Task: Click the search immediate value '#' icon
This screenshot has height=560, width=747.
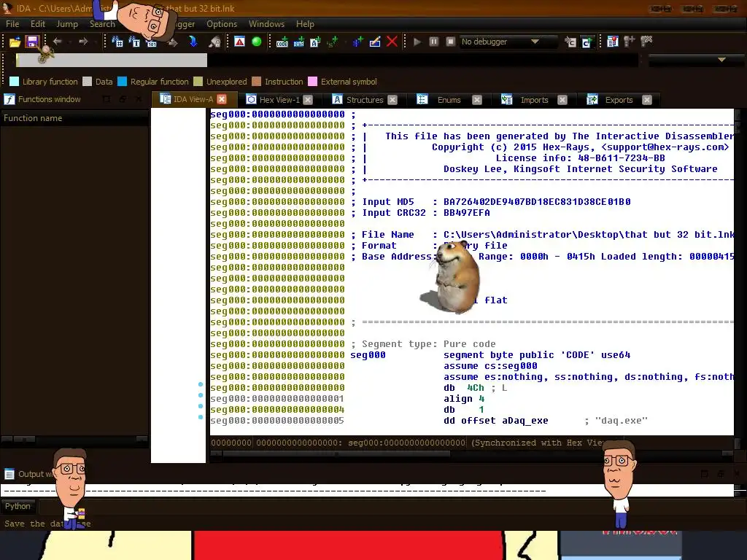Action: click(x=117, y=42)
